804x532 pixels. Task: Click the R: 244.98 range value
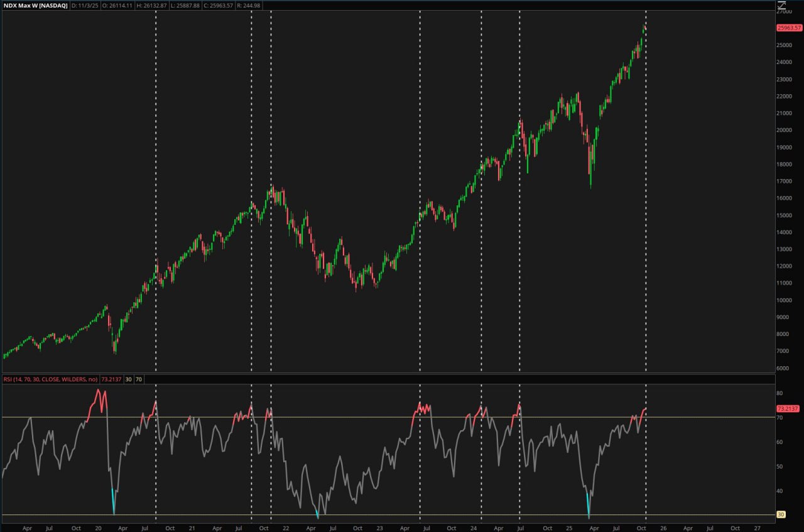248,6
